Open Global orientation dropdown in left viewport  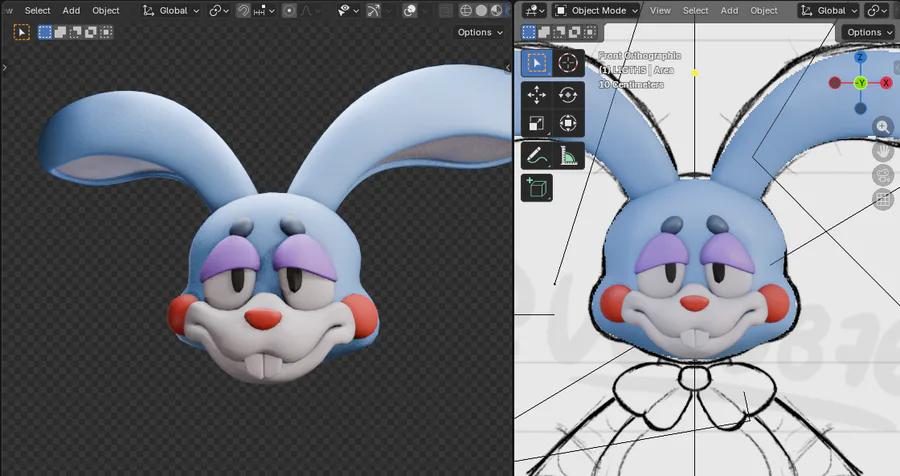171,10
